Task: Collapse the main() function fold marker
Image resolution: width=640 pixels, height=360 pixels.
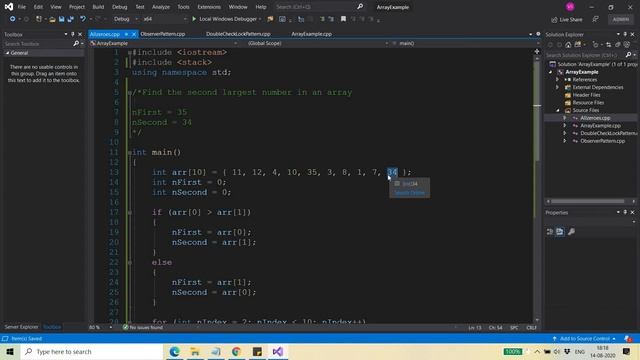Action: coord(129,153)
